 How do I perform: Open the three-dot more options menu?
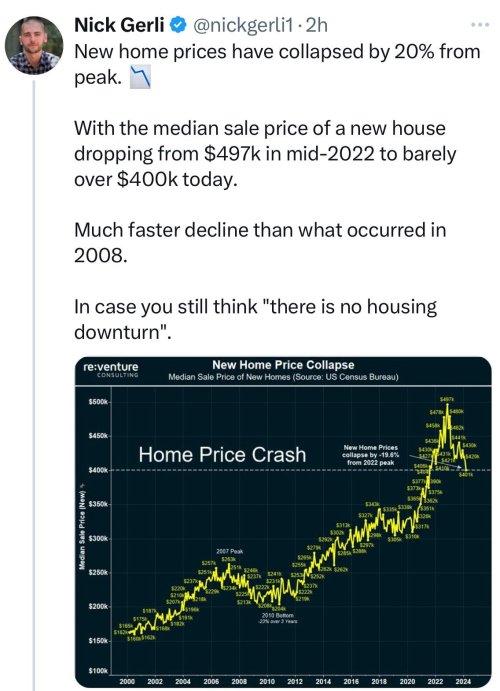pyautogui.click(x=480, y=25)
